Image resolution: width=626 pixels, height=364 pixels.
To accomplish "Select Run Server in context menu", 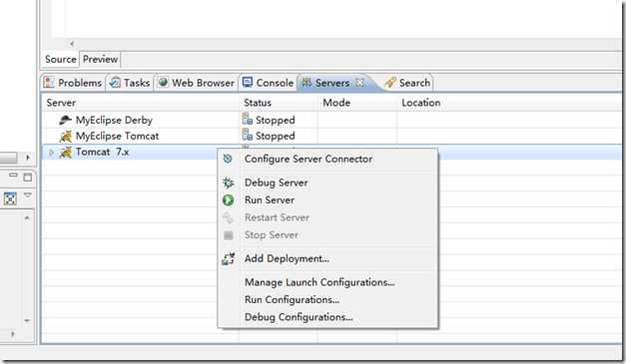I will coord(270,200).
